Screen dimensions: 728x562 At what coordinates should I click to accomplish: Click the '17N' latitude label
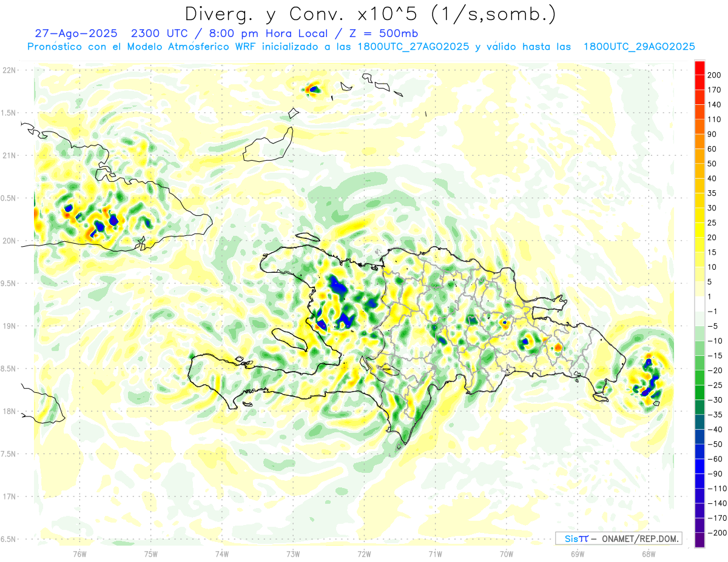tap(10, 497)
